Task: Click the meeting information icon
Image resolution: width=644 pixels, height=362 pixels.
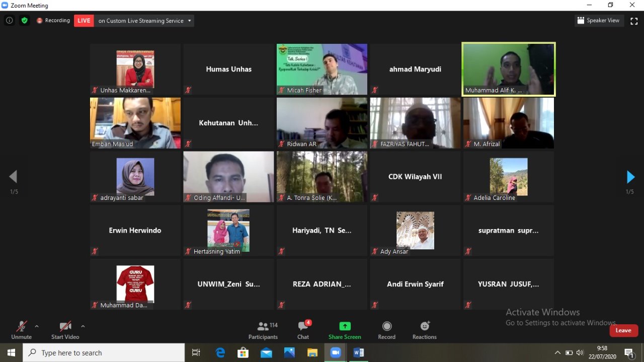Action: 9,21
